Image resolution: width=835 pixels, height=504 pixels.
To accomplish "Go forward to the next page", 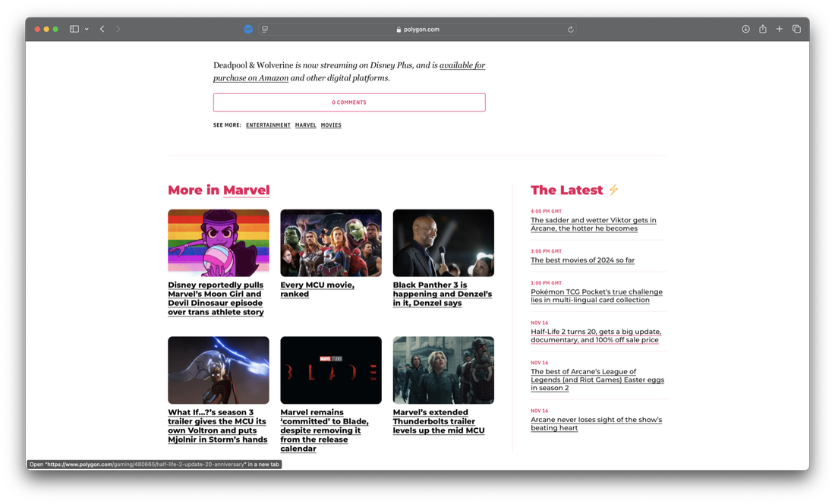I will (118, 30).
